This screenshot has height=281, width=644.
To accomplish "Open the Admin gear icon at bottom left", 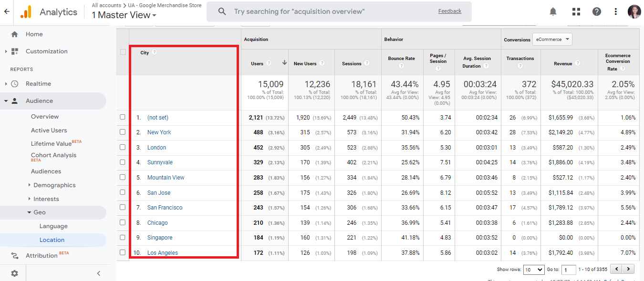I will [14, 273].
